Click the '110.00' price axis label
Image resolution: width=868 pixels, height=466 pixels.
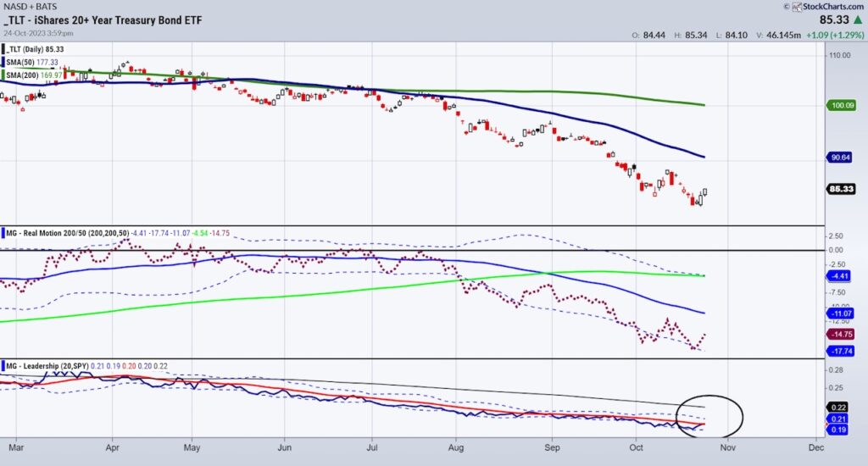click(840, 55)
